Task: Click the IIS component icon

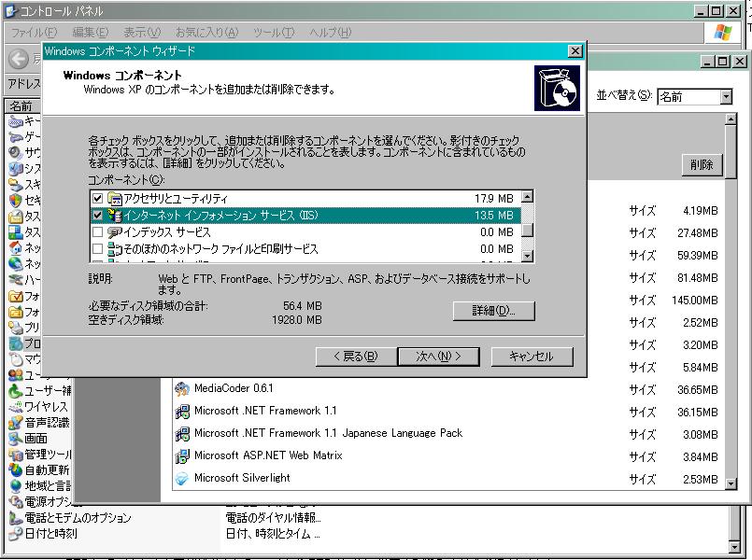Action: 115,215
